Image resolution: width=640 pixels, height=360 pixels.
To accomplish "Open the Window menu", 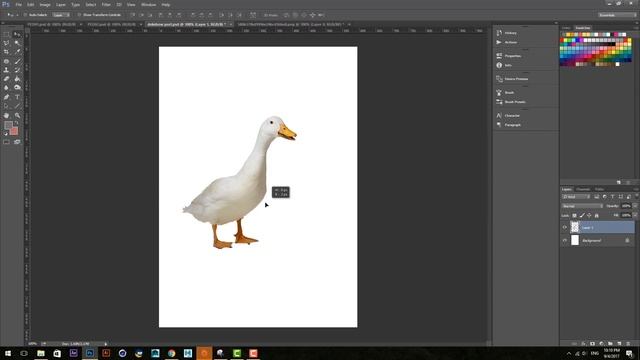I will pos(148,4).
